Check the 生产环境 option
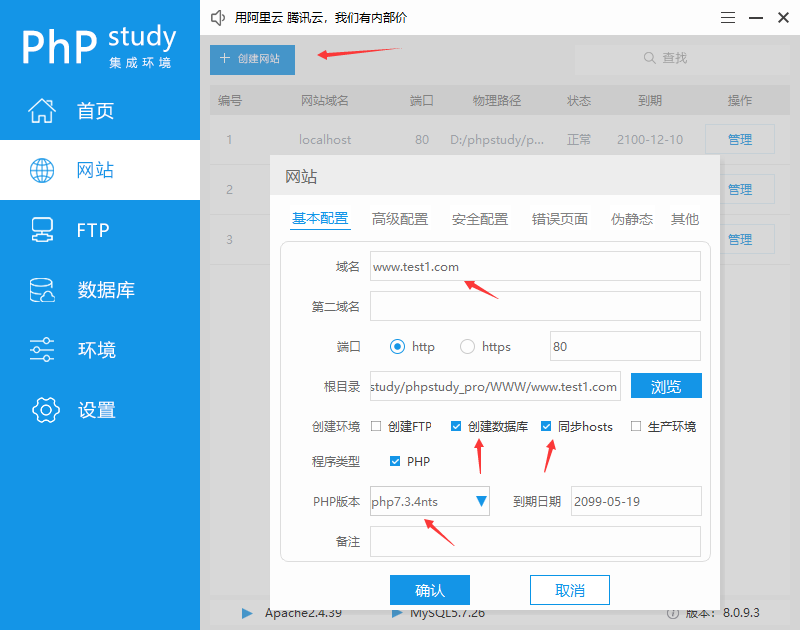 tap(635, 426)
